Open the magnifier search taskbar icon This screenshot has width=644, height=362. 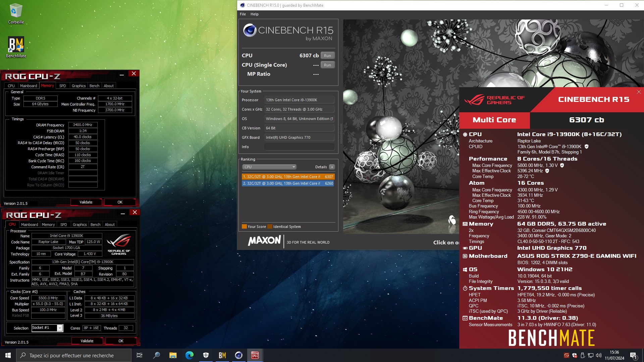[x=156, y=355]
